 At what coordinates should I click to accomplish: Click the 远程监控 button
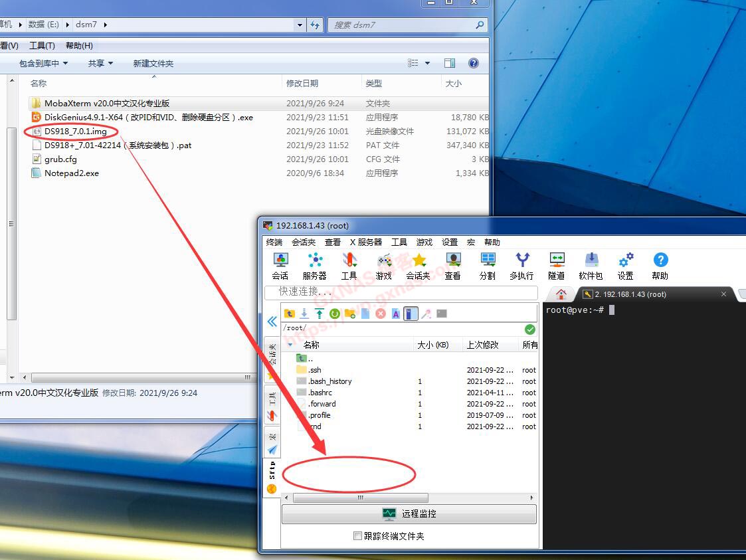(x=409, y=513)
